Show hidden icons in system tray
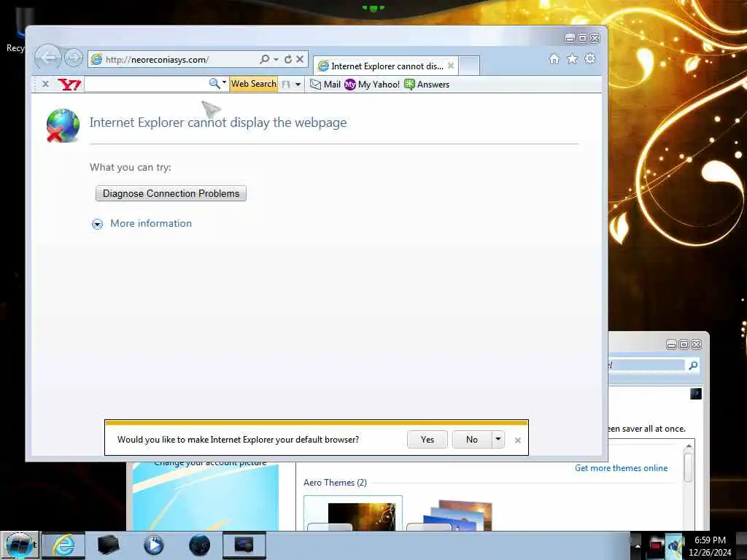Screen dimensions: 747x560 pos(637,546)
